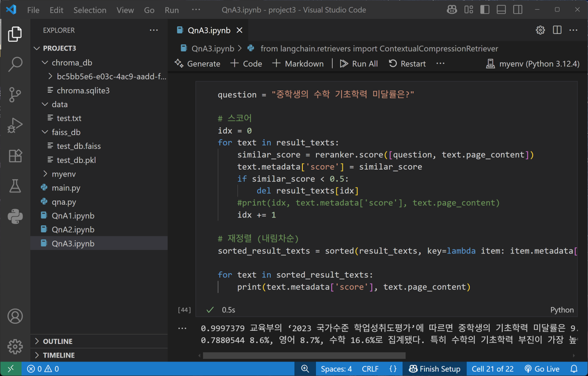Expand the OUTLINE section
The width and height of the screenshot is (588, 376).
pyautogui.click(x=99, y=341)
